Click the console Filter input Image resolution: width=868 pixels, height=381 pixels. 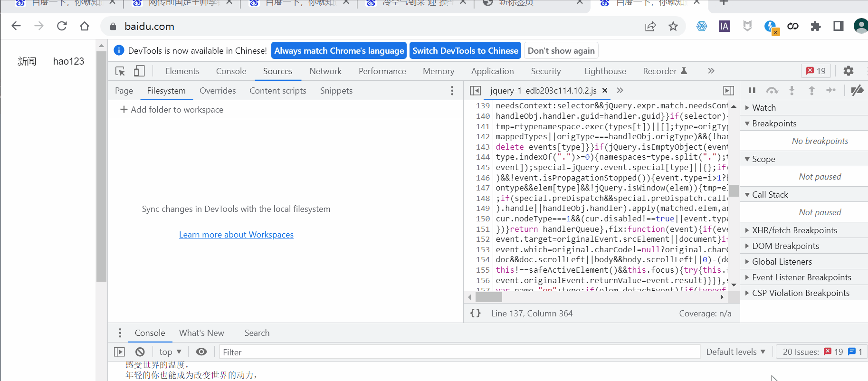[x=459, y=352]
